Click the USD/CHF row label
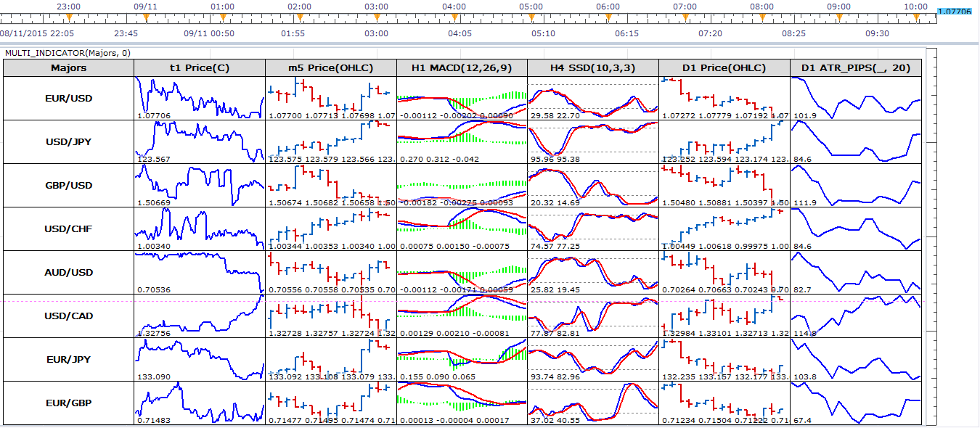Image resolution: width=980 pixels, height=428 pixels. pyautogui.click(x=69, y=229)
